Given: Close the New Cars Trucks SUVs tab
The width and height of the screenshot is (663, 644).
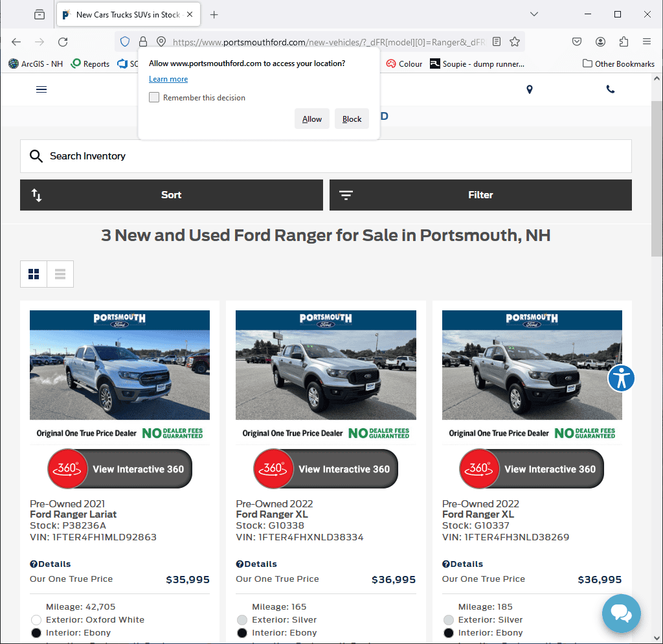Looking at the screenshot, I should pos(190,14).
